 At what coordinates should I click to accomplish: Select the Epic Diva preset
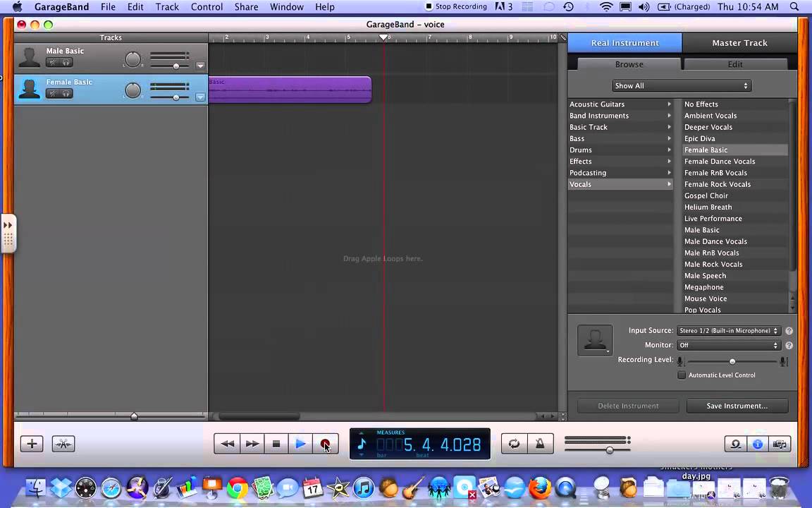[x=735, y=138]
